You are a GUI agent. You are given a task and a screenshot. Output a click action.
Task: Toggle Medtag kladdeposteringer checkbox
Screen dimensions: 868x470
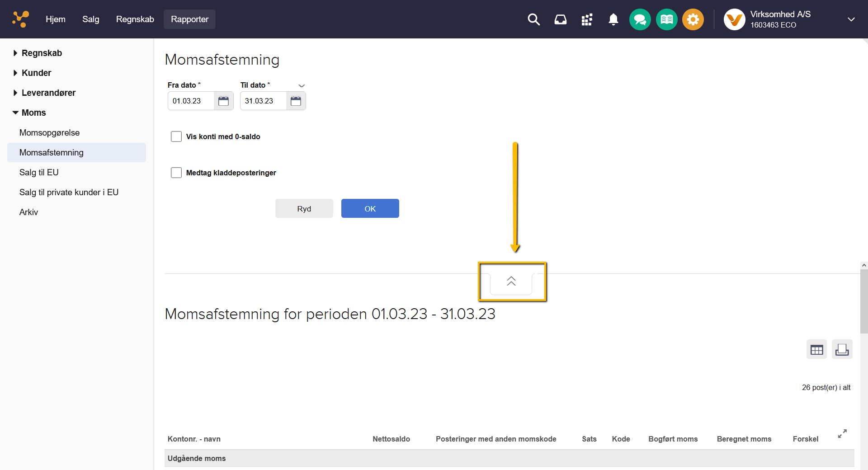pyautogui.click(x=176, y=173)
